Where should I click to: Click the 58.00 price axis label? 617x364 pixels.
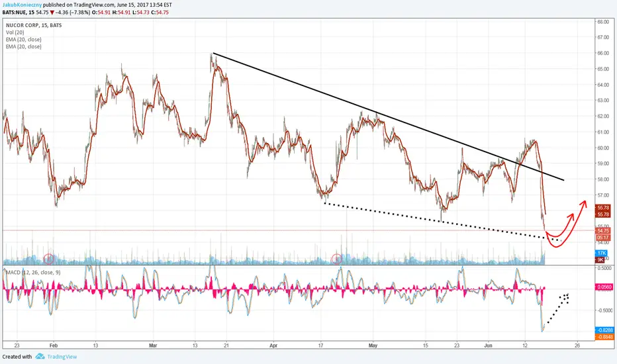pyautogui.click(x=603, y=179)
